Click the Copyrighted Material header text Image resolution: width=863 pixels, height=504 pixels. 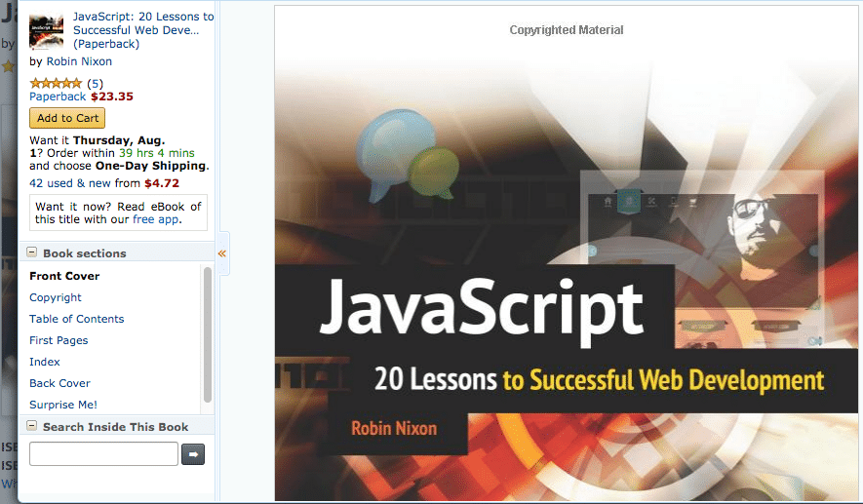(x=567, y=30)
